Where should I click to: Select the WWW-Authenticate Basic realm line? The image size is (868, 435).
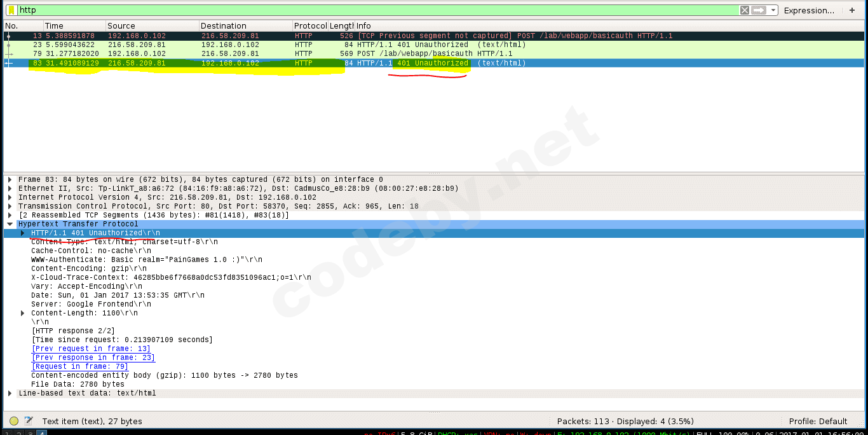coord(147,260)
